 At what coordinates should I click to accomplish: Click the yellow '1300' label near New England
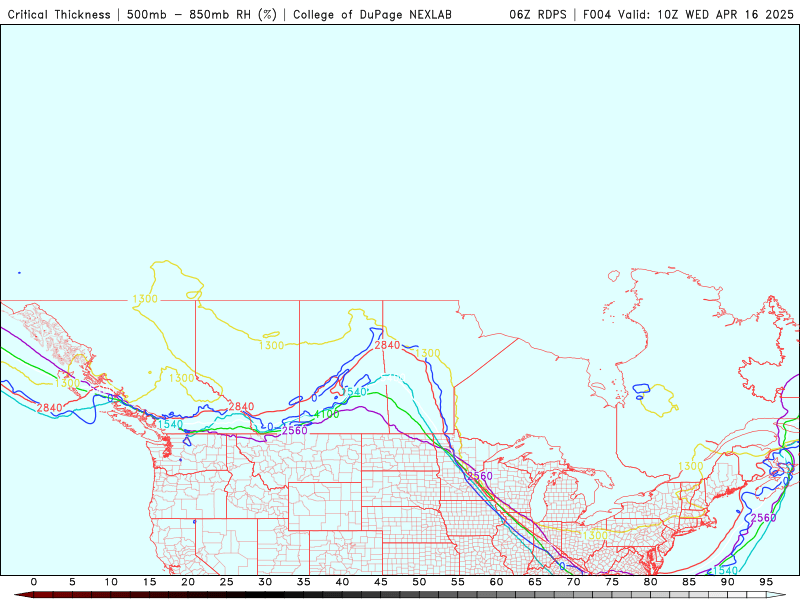[690, 466]
